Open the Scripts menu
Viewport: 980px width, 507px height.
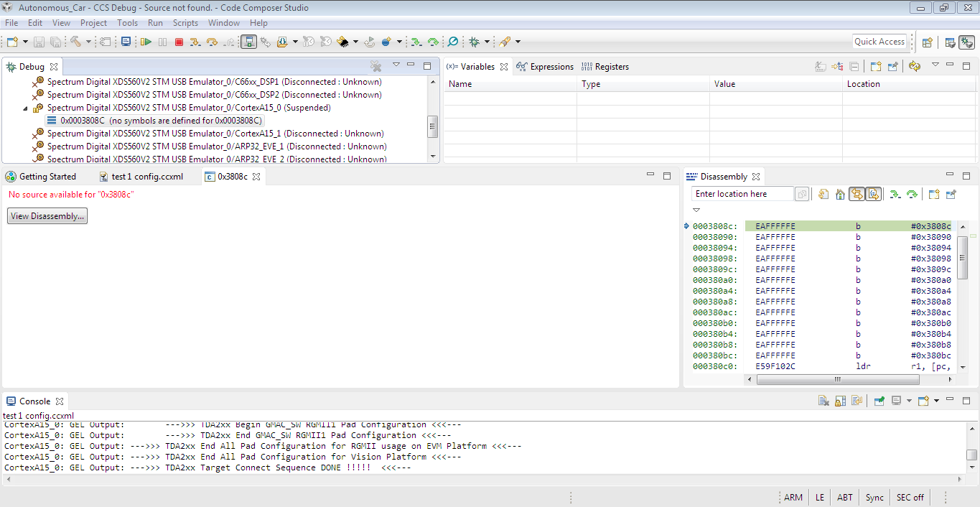185,23
